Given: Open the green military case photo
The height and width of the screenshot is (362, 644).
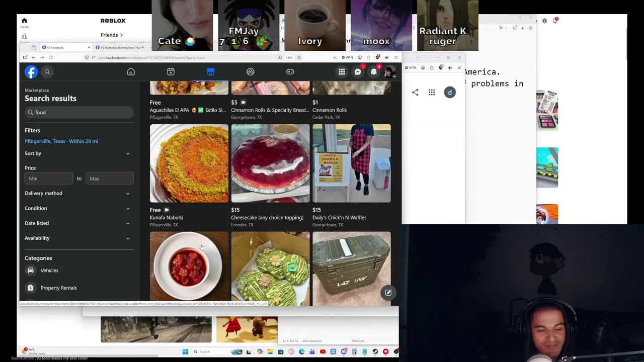Looking at the screenshot, I should (x=351, y=269).
